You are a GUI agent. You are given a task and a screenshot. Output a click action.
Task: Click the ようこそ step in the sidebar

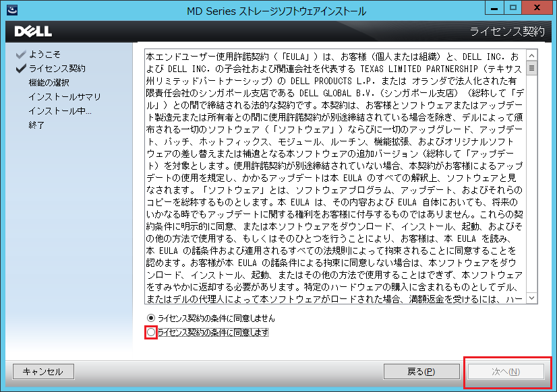pos(45,55)
